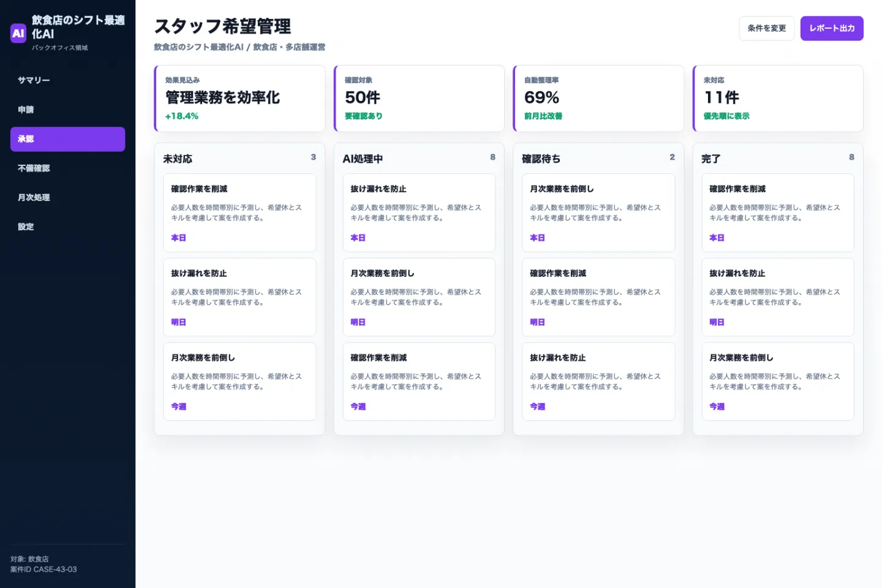This screenshot has height=588, width=882.
Task: Click the 未対応 column header
Action: coord(178,159)
